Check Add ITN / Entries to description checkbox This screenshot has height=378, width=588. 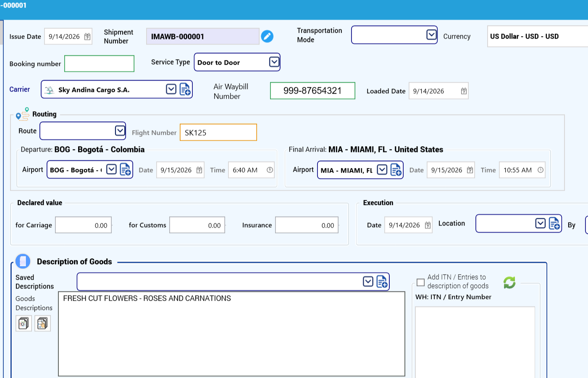[420, 282]
